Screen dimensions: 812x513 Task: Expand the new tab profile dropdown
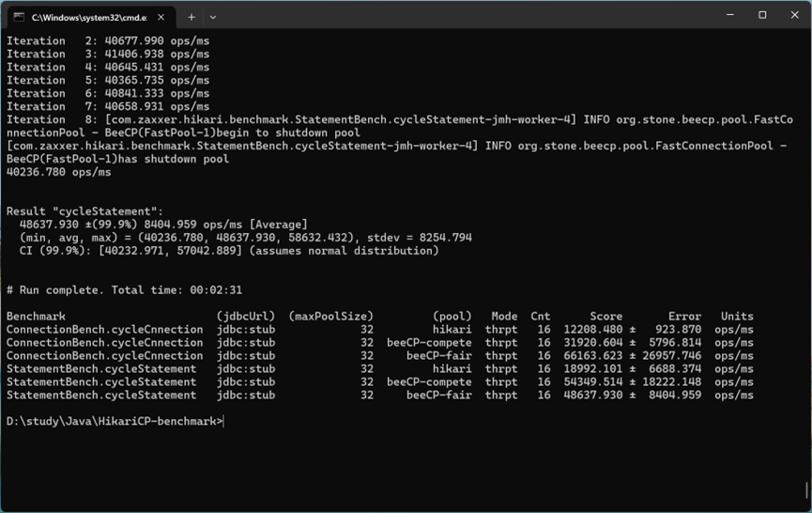[x=213, y=17]
